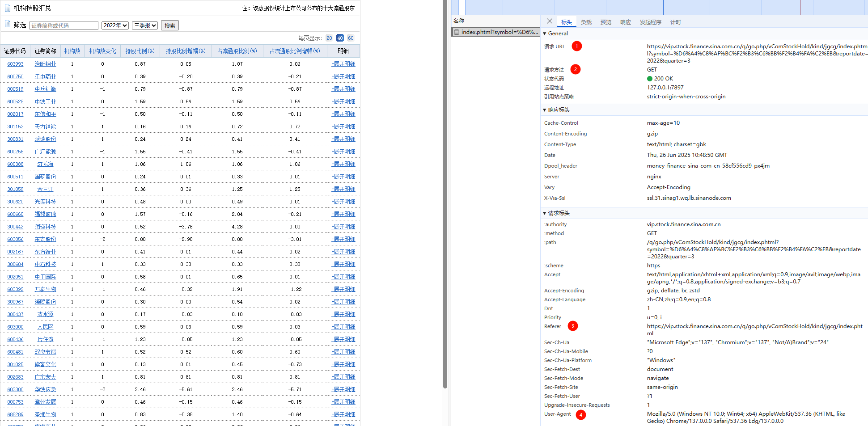Open stock code 002167 link
Image resolution: width=868 pixels, height=426 pixels.
(x=15, y=252)
